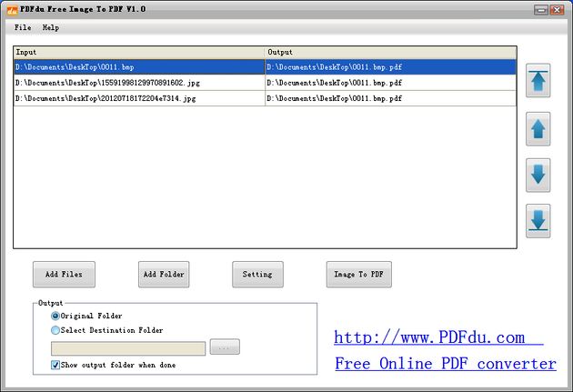The width and height of the screenshot is (573, 392).
Task: Open the http://www.PDFdu.com link
Action: (x=438, y=337)
